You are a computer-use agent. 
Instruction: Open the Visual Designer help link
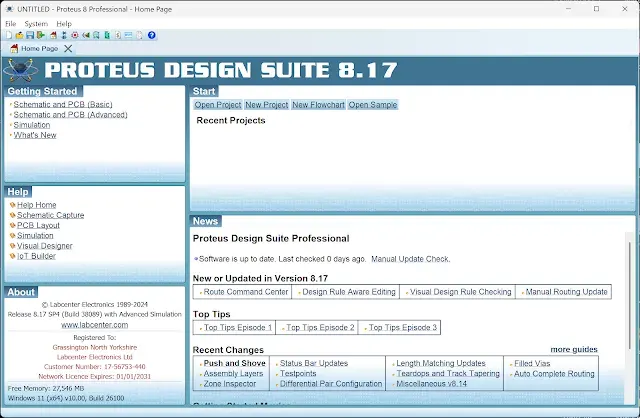[x=45, y=246]
